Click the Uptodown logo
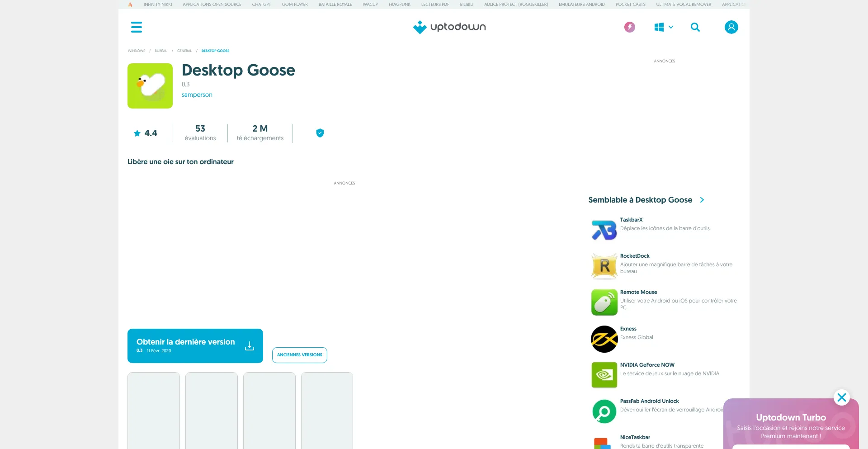Screen dimensions: 868x449 coord(449,27)
